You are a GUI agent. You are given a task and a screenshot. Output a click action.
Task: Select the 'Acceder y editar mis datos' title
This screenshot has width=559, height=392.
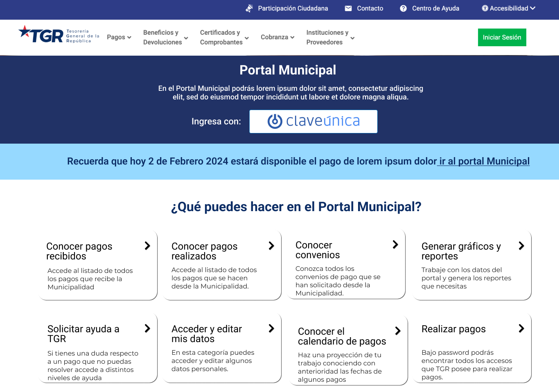[207, 334]
